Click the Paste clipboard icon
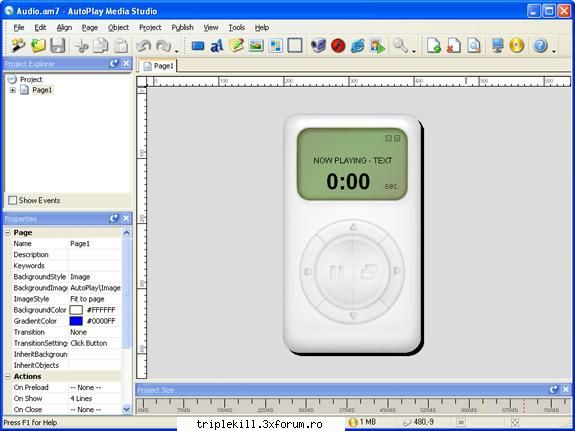 click(121, 46)
